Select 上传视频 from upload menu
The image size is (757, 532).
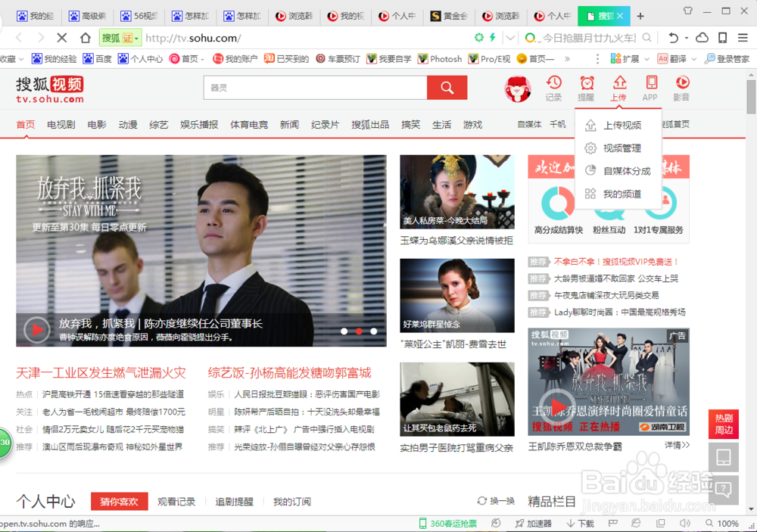[618, 125]
